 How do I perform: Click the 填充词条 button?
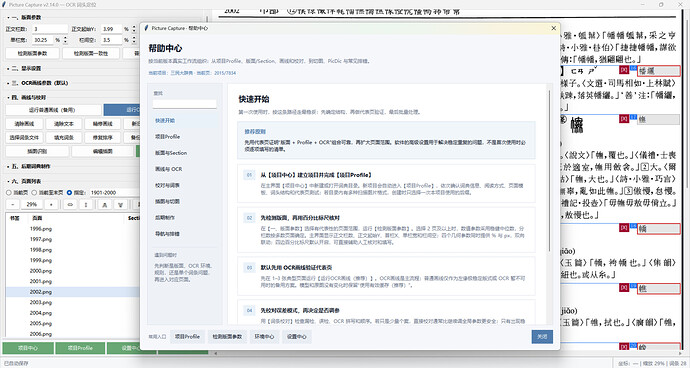[64, 138]
